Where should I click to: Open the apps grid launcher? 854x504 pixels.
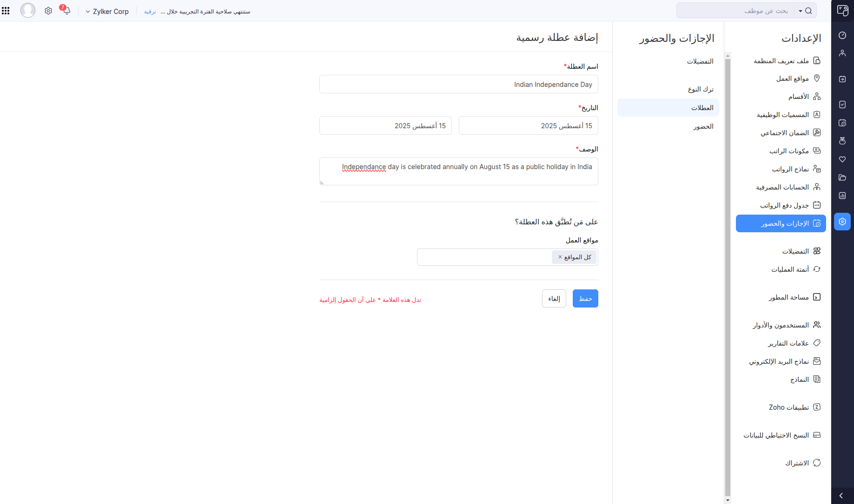coord(6,11)
